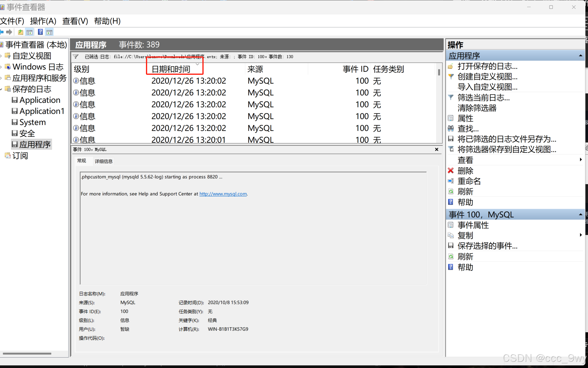This screenshot has width=588, height=368.
Task: Click the Find binoculars icon
Action: [451, 128]
